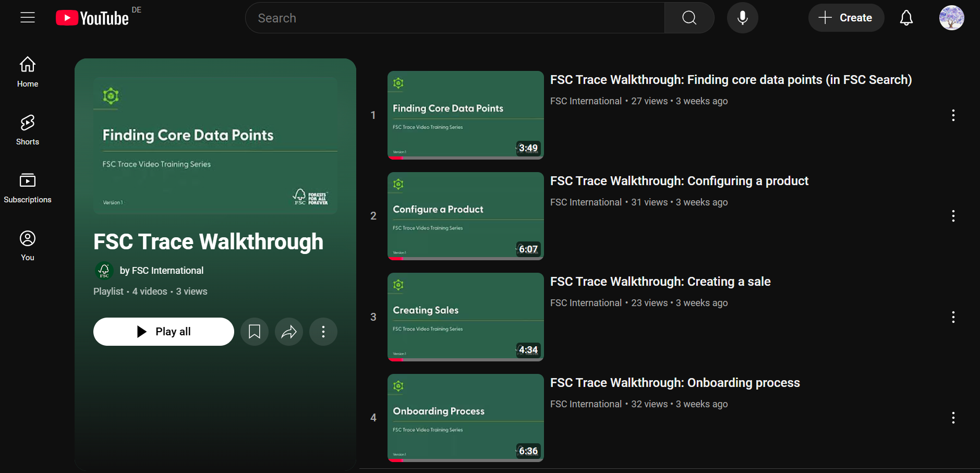Submit a search with the magnifier icon
The width and height of the screenshot is (980, 473).
pos(689,17)
